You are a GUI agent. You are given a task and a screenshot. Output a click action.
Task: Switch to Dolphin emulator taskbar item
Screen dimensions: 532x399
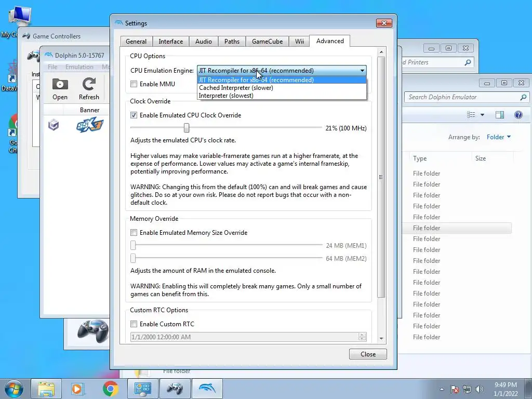click(x=207, y=389)
